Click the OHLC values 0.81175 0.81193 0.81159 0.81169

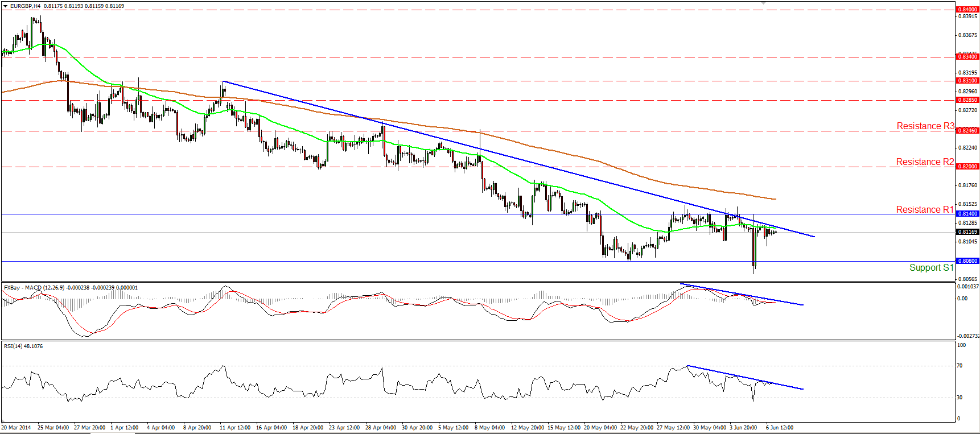tap(84, 6)
